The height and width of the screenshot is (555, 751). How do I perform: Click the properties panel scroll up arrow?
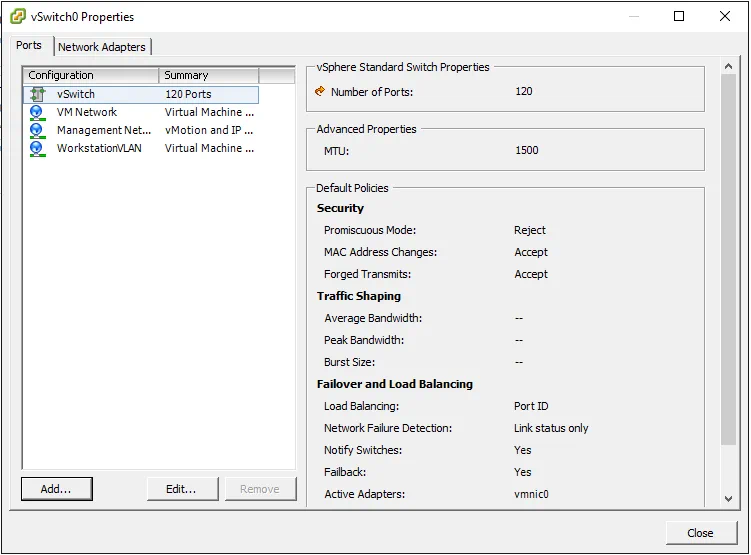coord(727,70)
